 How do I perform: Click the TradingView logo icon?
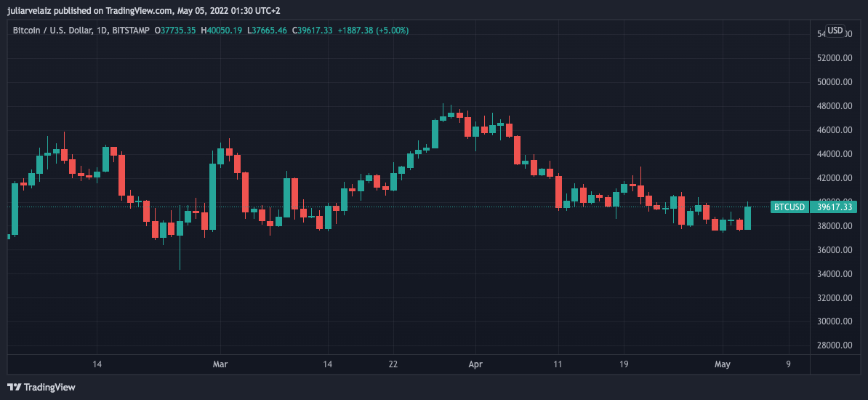(13, 387)
